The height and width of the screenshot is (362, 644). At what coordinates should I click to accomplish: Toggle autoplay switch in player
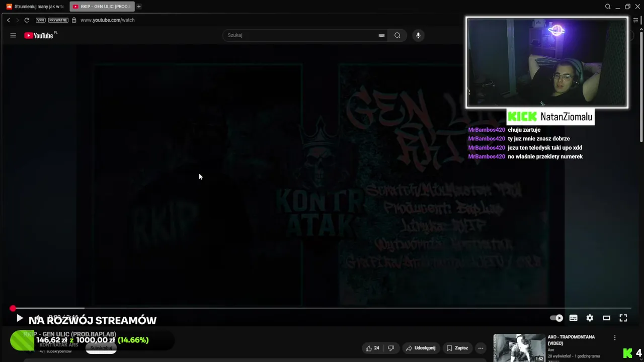pyautogui.click(x=556, y=318)
